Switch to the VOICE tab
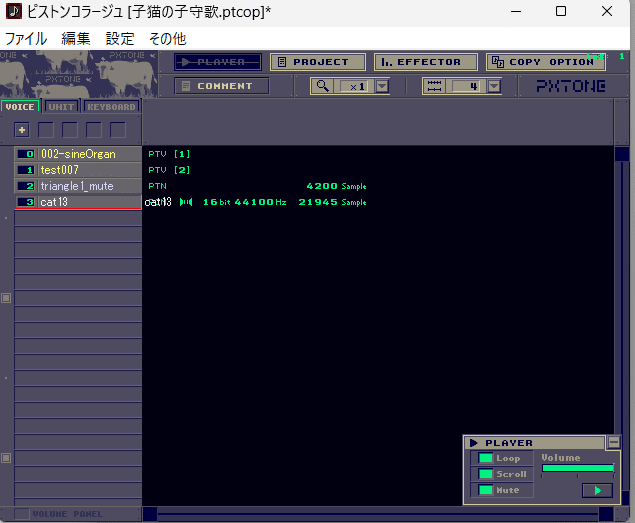The width and height of the screenshot is (635, 523). [x=20, y=107]
